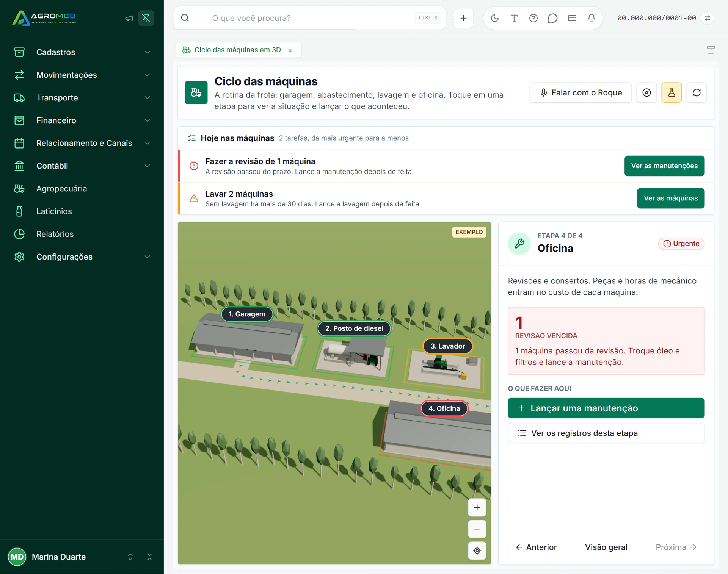
Task: Open the Laticínios menu item
Action: 82,211
